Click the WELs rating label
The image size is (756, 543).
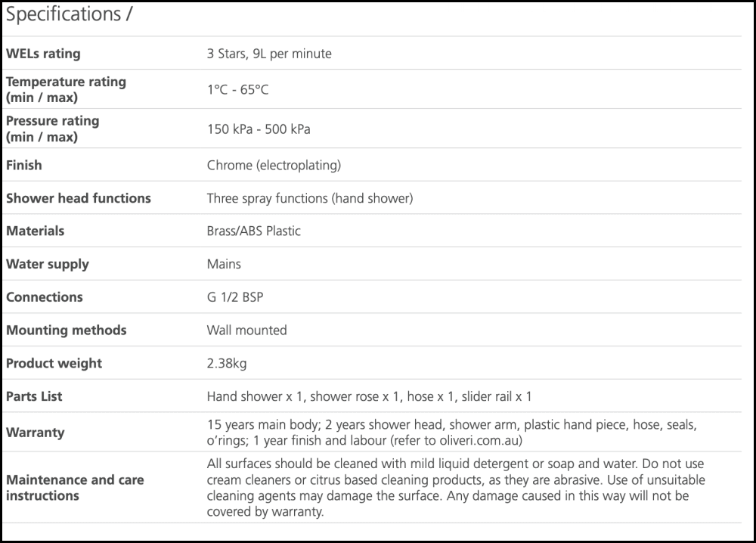click(x=43, y=54)
